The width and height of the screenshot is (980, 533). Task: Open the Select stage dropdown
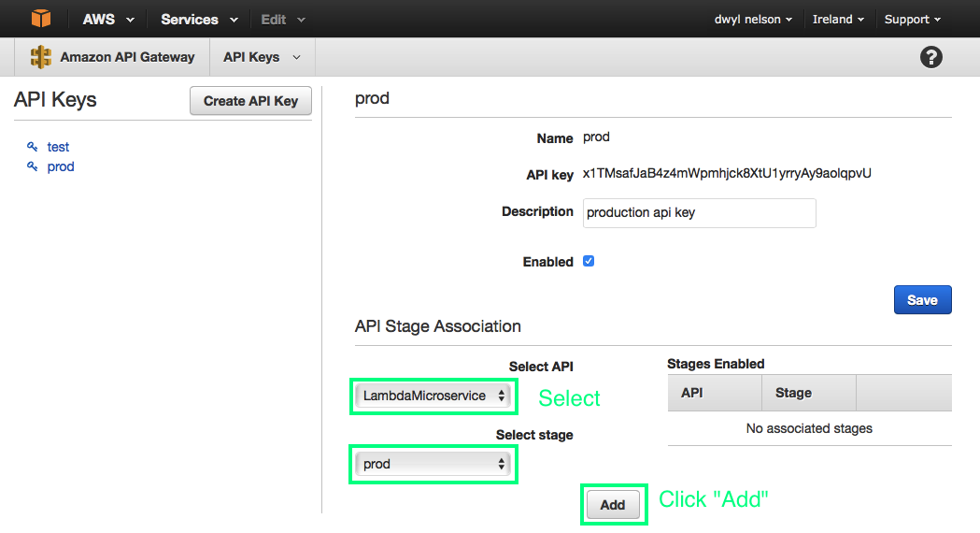click(433, 464)
